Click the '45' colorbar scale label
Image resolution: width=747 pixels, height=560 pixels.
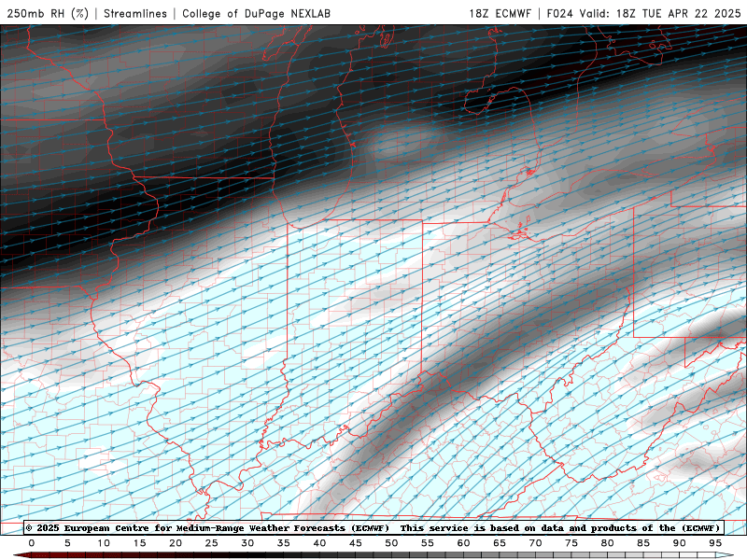[356, 543]
